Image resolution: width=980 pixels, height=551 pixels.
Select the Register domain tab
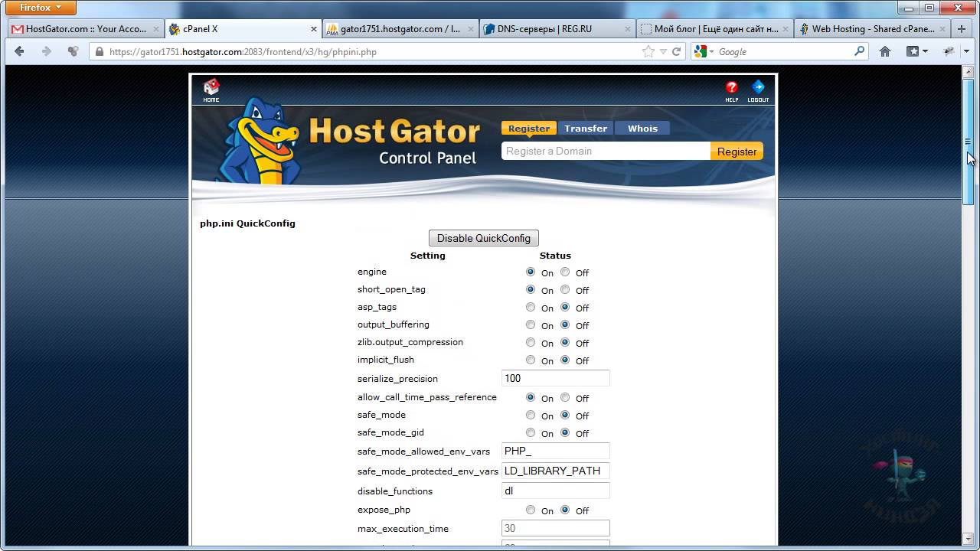[529, 129]
